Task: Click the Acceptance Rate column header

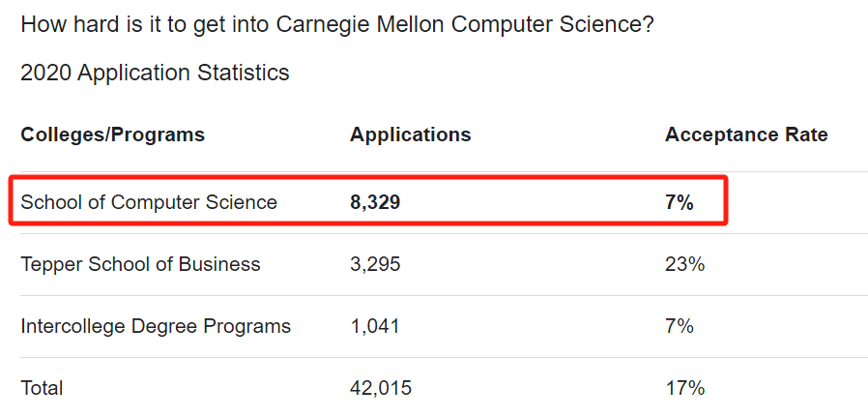Action: (x=746, y=134)
